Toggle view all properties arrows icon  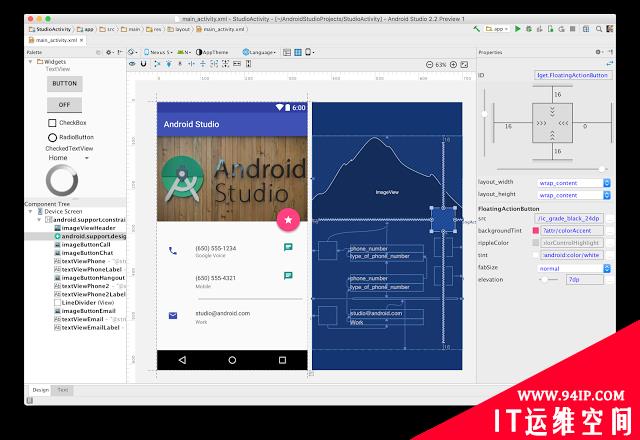[x=609, y=64]
